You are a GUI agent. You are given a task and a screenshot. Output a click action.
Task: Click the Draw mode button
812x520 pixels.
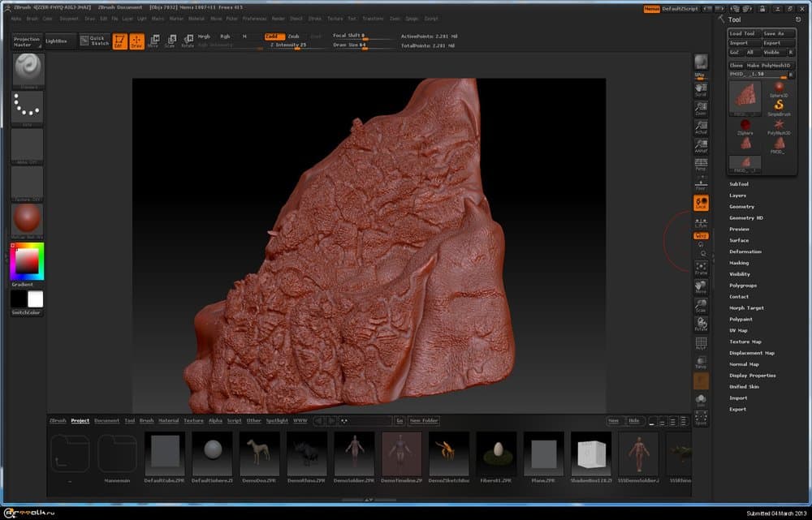tap(136, 41)
